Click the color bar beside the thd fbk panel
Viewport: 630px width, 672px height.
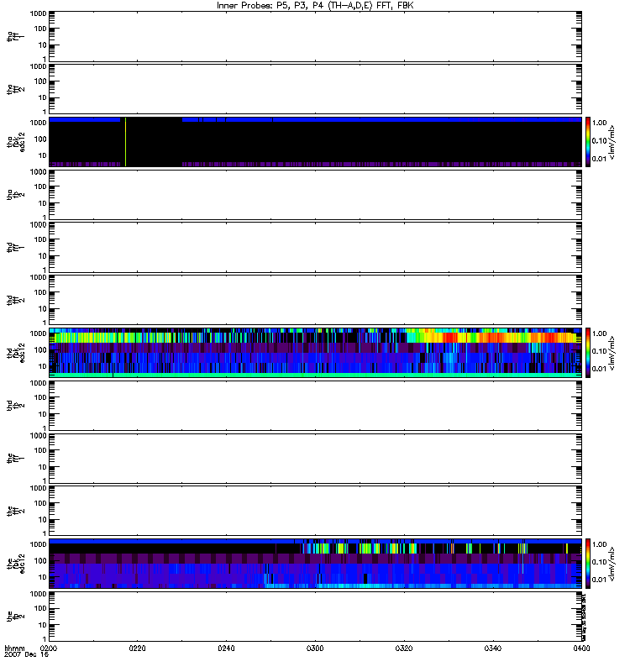pos(588,353)
